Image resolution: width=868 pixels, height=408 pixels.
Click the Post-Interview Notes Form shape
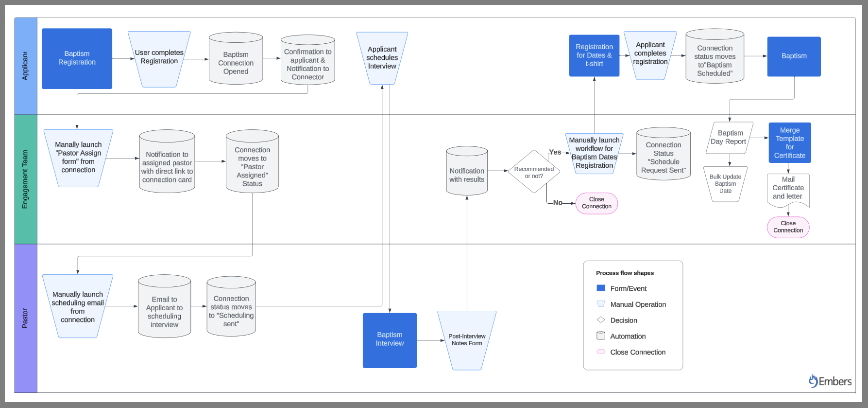tap(467, 340)
